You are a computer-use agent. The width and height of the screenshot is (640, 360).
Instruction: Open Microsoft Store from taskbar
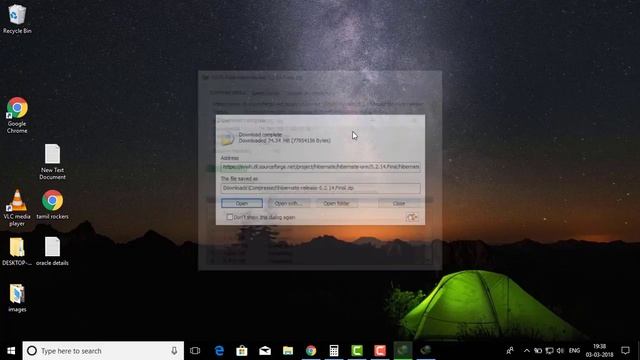[242, 351]
